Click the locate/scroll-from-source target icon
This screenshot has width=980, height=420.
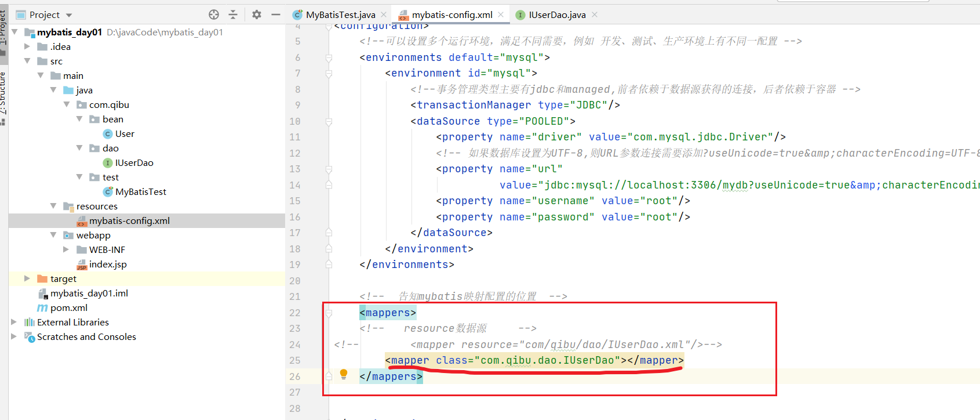coord(214,15)
